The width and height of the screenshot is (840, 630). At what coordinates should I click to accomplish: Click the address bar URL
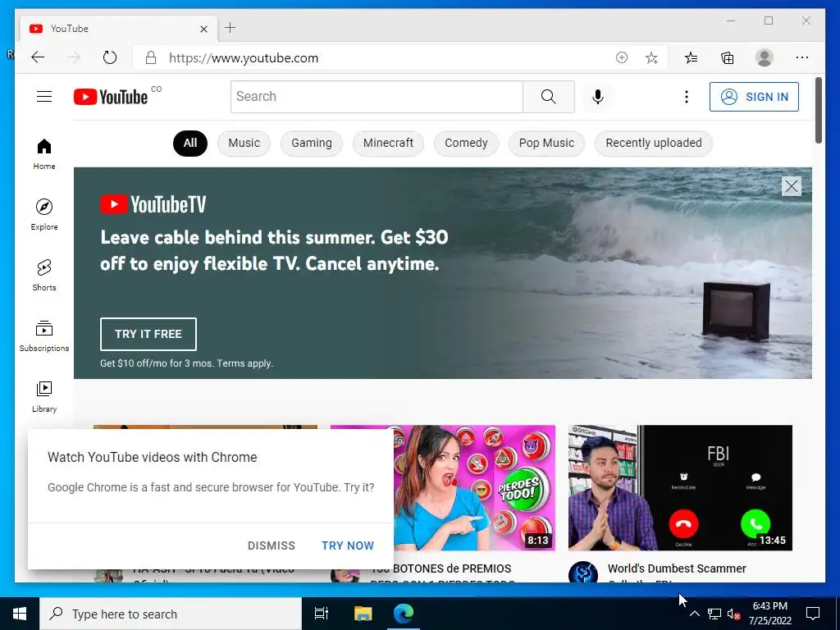pyautogui.click(x=243, y=58)
